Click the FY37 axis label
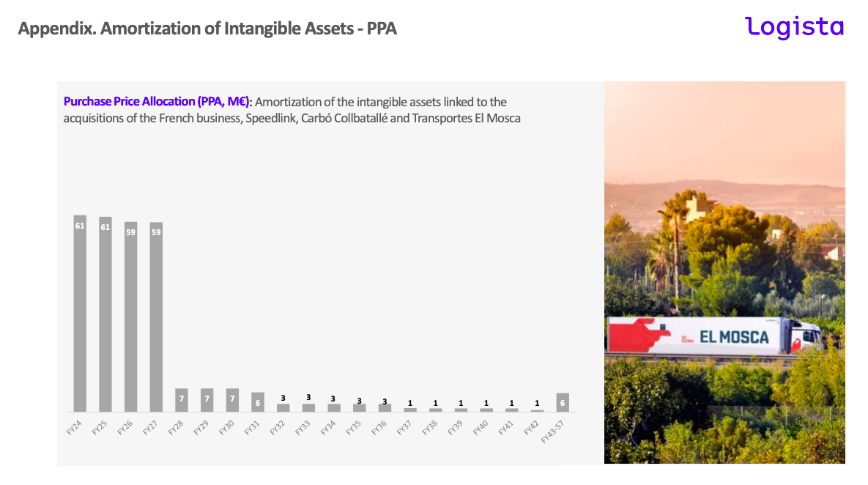This screenshot has width=868, height=485. pyautogui.click(x=404, y=428)
